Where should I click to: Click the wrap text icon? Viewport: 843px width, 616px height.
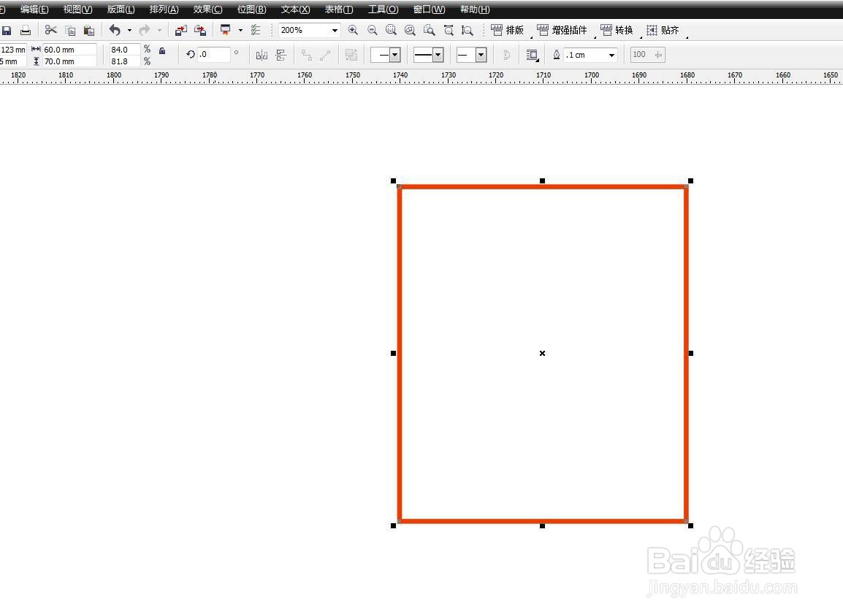532,55
